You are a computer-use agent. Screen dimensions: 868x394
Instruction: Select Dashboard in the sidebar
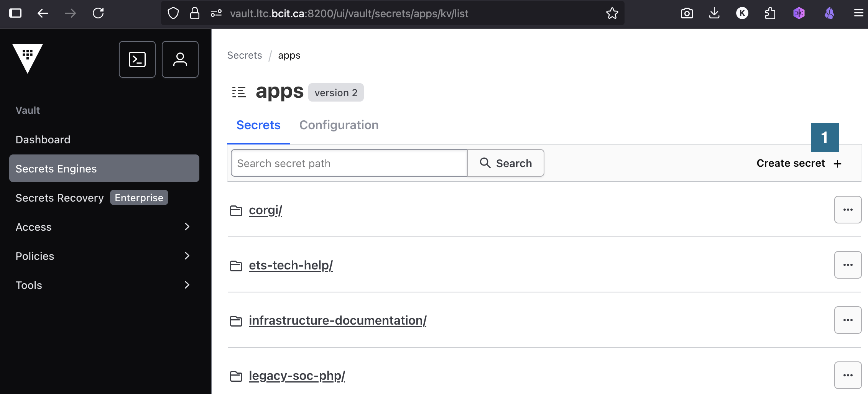tap(43, 140)
